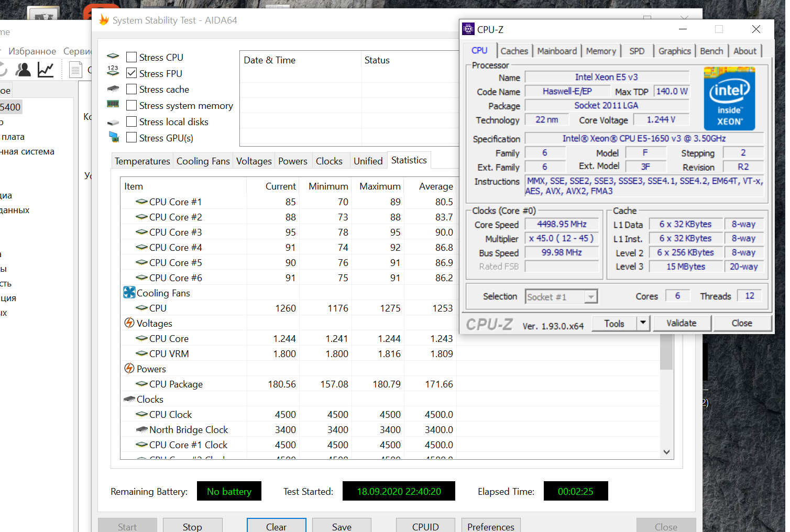The height and width of the screenshot is (532, 790).
Task: Stop the running stability test
Action: coord(192,526)
